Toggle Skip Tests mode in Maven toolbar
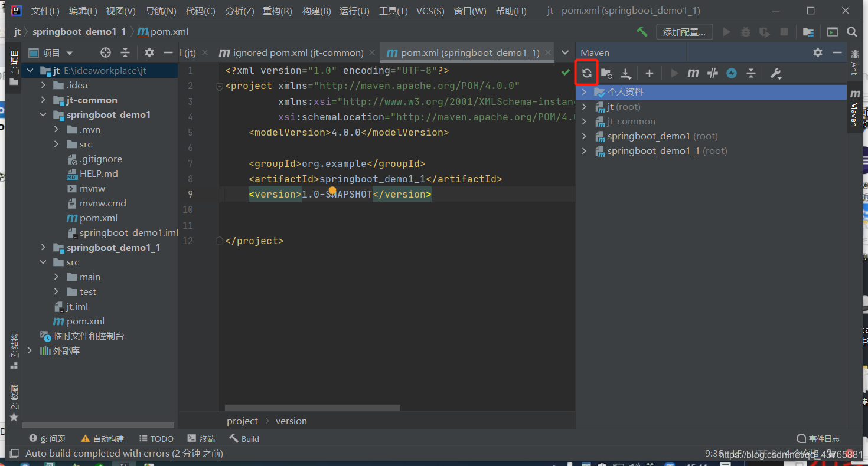 click(732, 73)
